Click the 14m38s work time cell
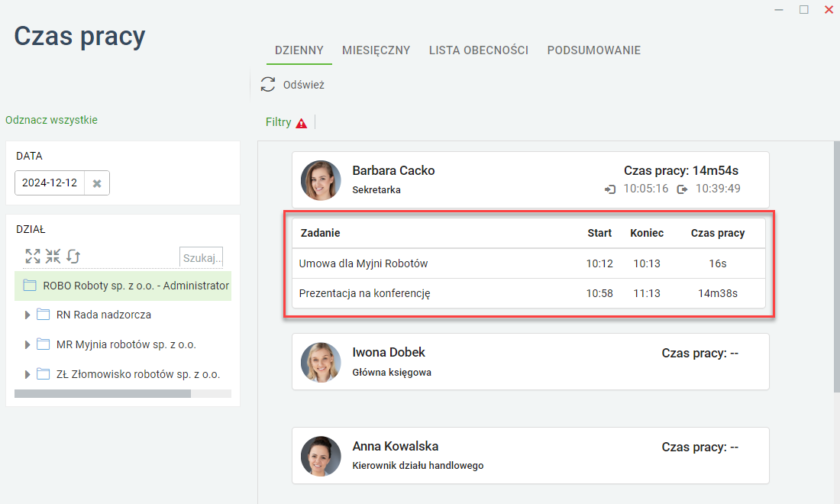840x504 pixels. point(717,293)
